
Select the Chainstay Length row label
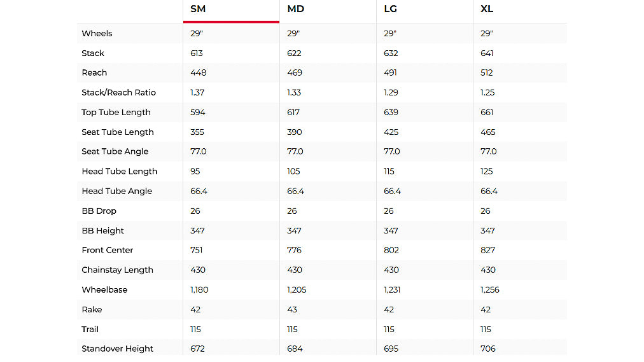point(117,270)
